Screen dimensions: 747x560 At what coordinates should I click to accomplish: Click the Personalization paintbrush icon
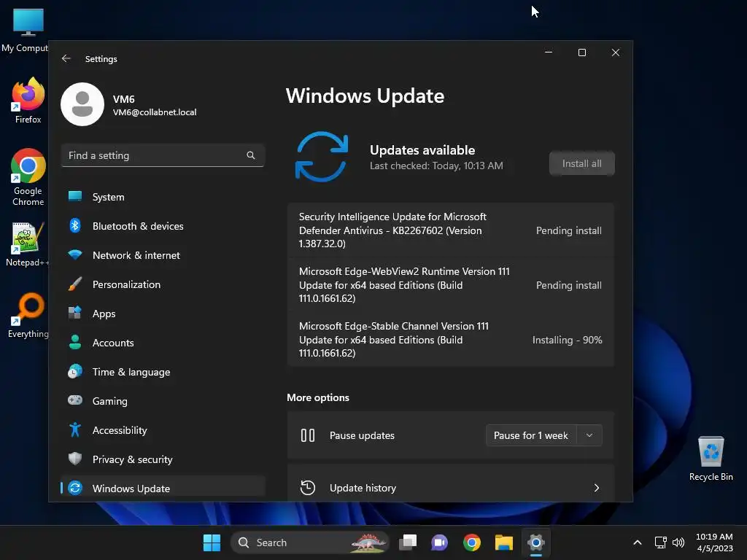click(75, 284)
